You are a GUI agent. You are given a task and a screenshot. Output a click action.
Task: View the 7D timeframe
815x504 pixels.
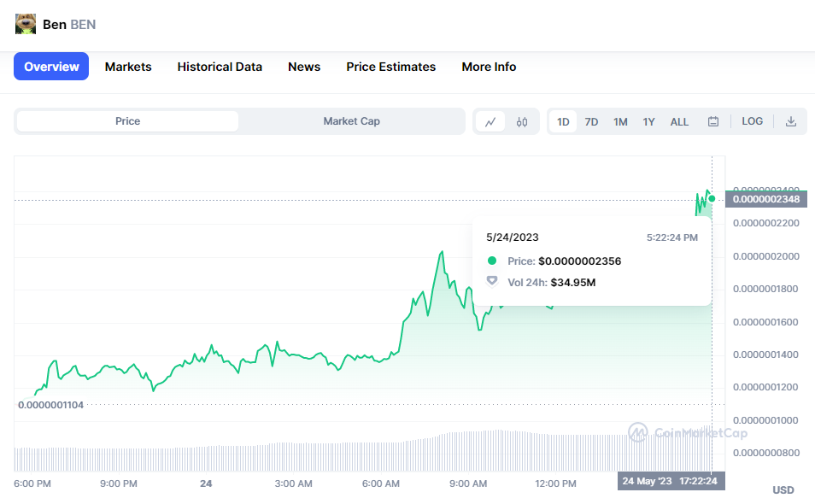point(591,121)
